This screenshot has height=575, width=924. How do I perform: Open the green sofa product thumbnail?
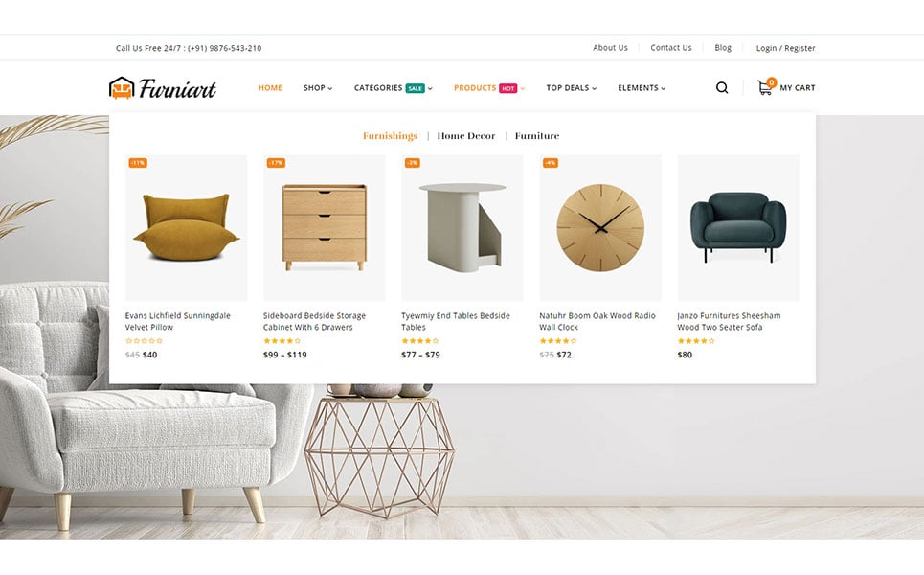(x=738, y=228)
